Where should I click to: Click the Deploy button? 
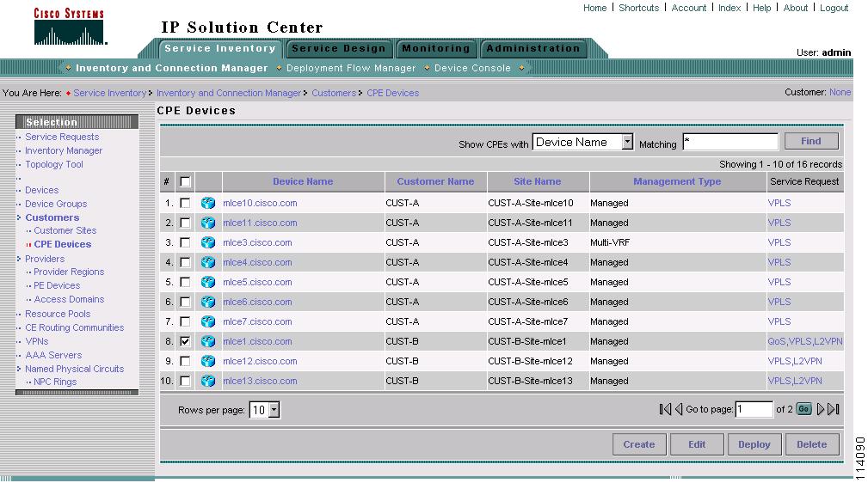[x=754, y=444]
